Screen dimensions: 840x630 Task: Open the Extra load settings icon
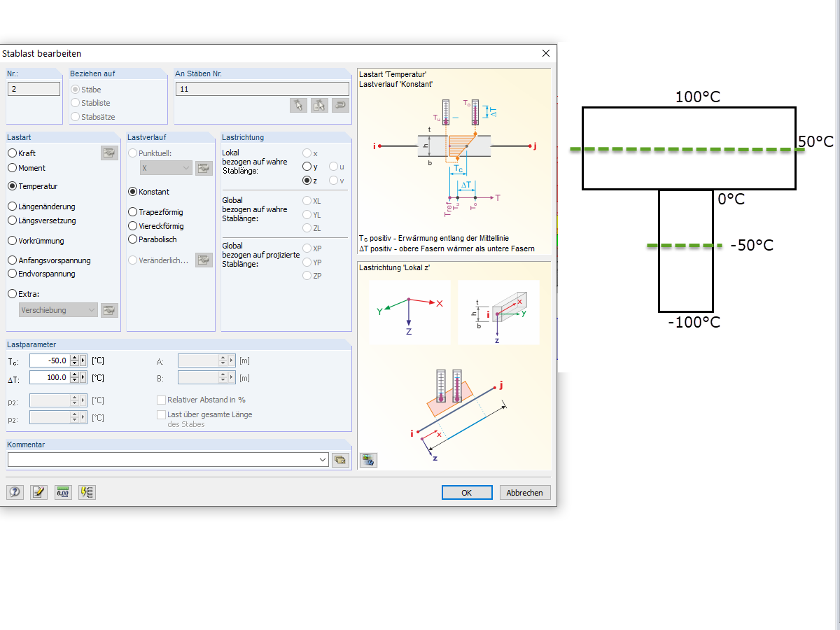[109, 310]
